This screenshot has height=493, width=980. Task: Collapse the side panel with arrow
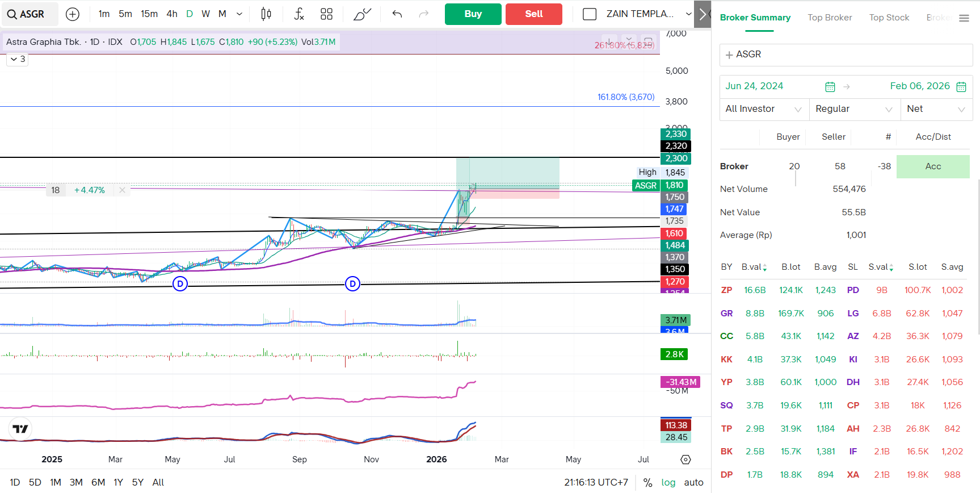pyautogui.click(x=703, y=14)
